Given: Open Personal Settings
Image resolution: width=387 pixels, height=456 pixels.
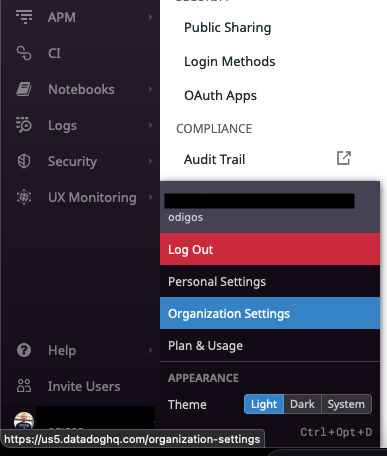Looking at the screenshot, I should click(270, 281).
